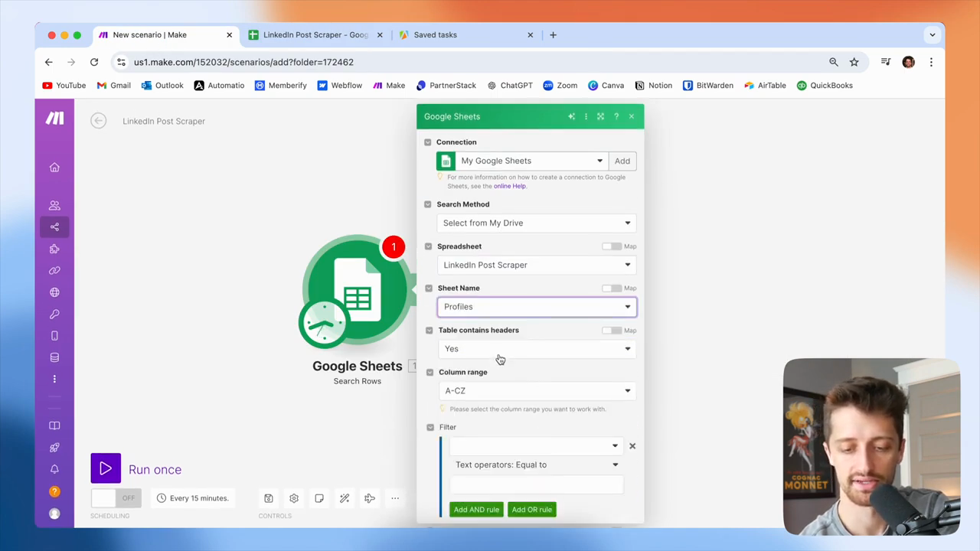Toggle the Column range section checkbox

point(430,373)
